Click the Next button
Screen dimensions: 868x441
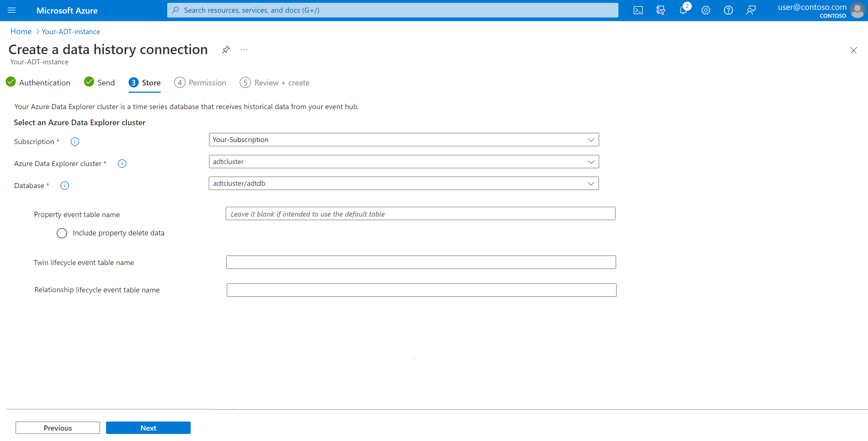(148, 428)
